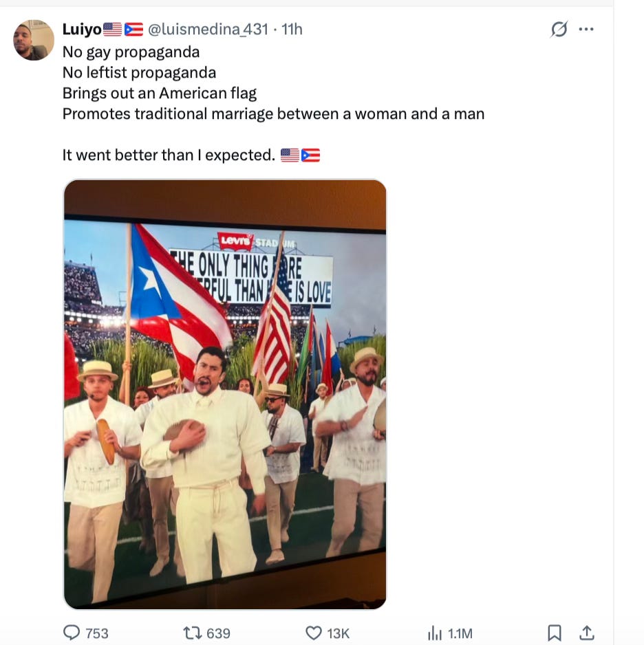Viewport: 644px width, 645px height.
Task: Click the 639 reposts count
Action: [x=218, y=633]
